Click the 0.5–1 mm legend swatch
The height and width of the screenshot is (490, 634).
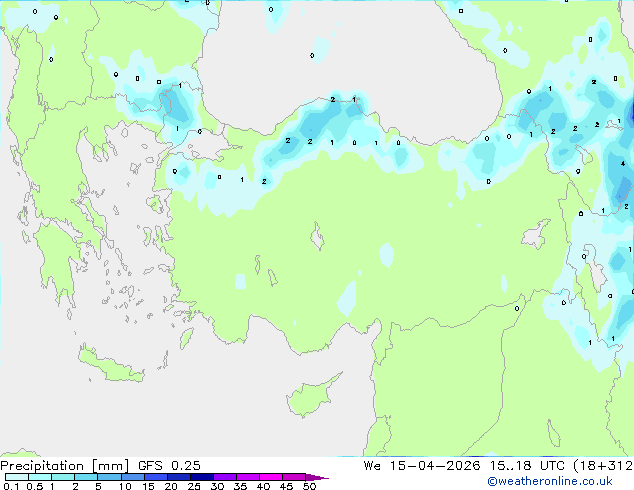[x=40, y=477]
